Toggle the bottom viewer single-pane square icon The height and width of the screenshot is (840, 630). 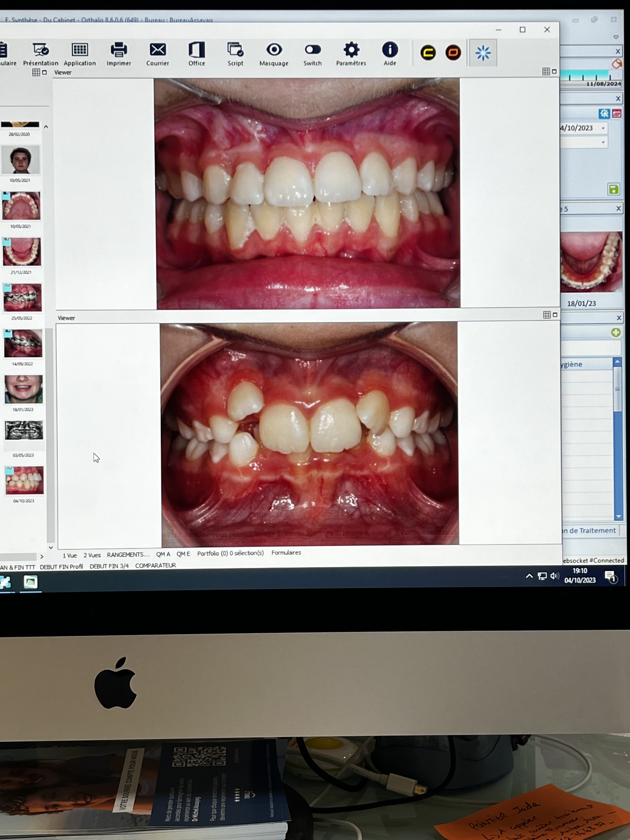pyautogui.click(x=555, y=315)
